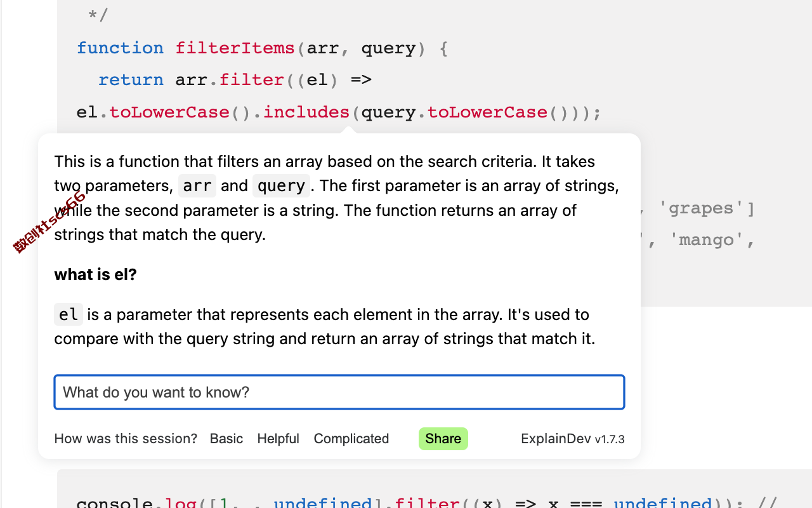Click the inline "arr" code chip in explanation

click(x=197, y=186)
